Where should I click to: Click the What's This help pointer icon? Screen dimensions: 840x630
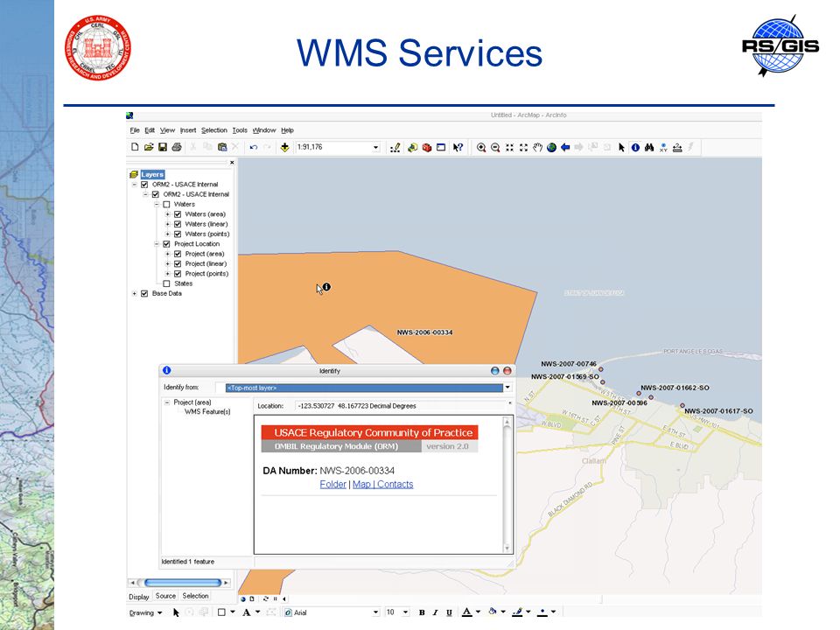[458, 147]
